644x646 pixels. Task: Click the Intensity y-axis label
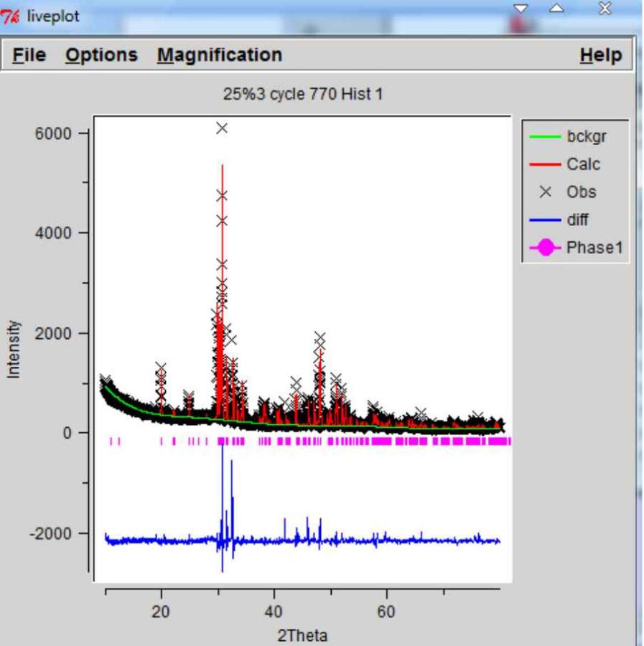[14, 350]
